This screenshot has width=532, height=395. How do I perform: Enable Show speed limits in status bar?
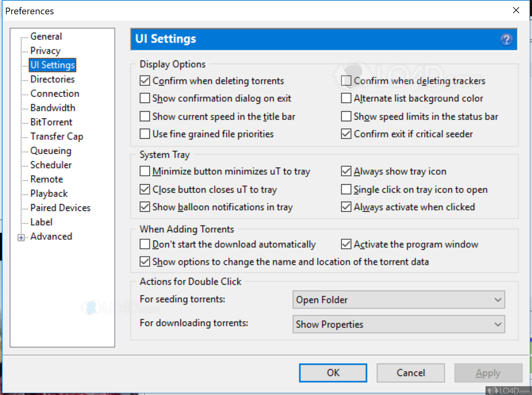(x=346, y=116)
